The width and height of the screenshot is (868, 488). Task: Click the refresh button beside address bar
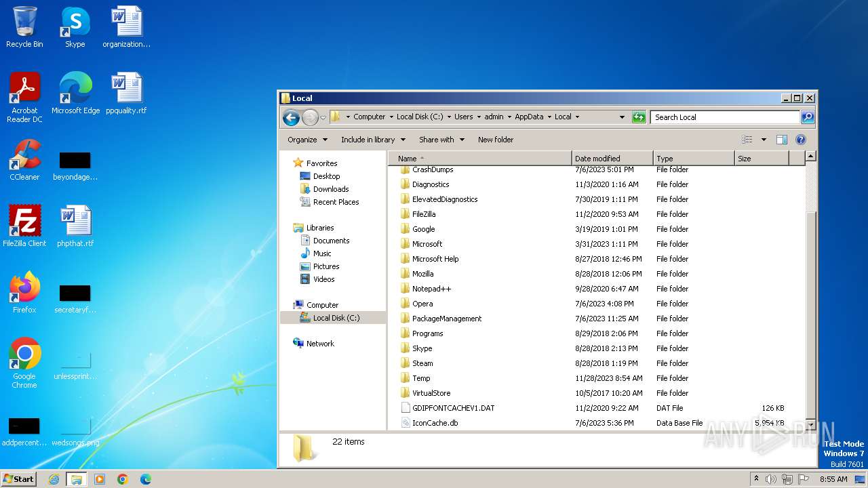click(639, 117)
